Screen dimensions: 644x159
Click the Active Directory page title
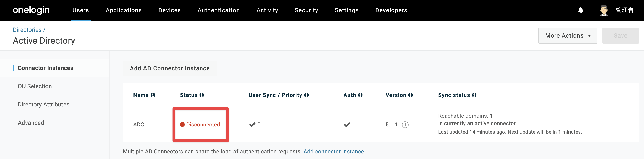[x=44, y=40]
